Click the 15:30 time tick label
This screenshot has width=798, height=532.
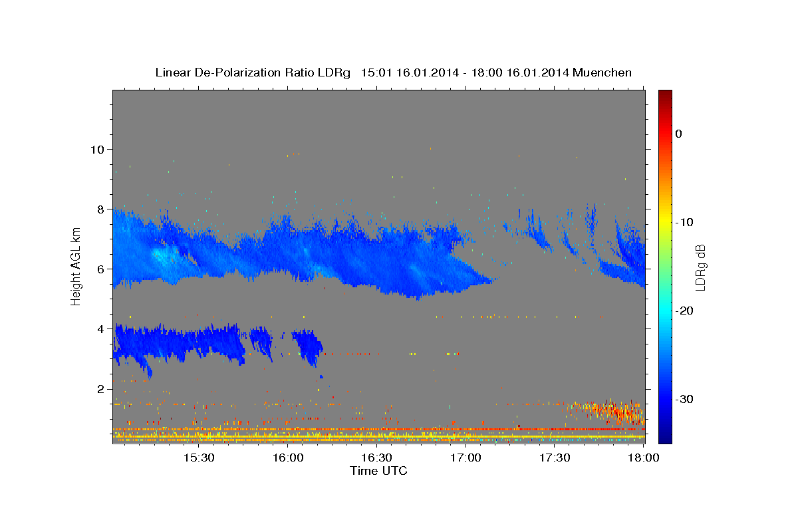coord(198,458)
